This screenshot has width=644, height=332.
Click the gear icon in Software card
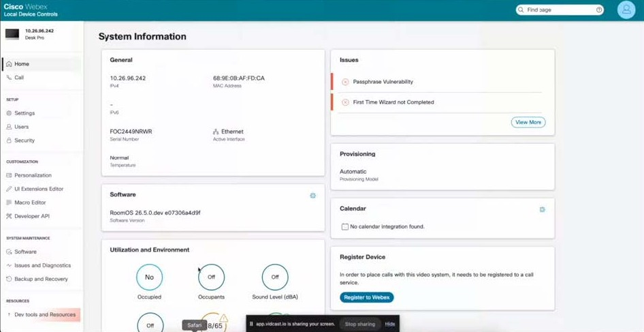coord(312,196)
